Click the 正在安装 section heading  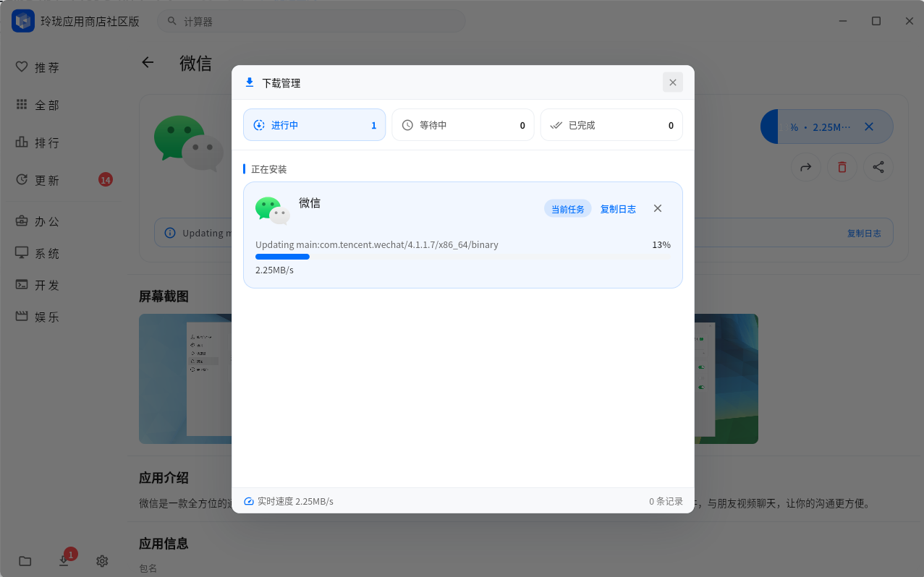269,169
